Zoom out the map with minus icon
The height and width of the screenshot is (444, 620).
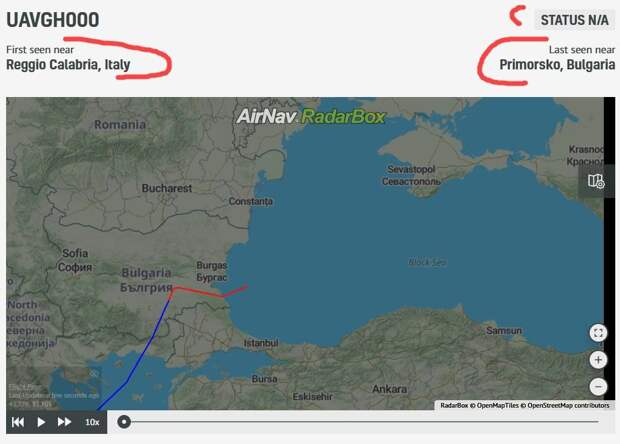(598, 387)
